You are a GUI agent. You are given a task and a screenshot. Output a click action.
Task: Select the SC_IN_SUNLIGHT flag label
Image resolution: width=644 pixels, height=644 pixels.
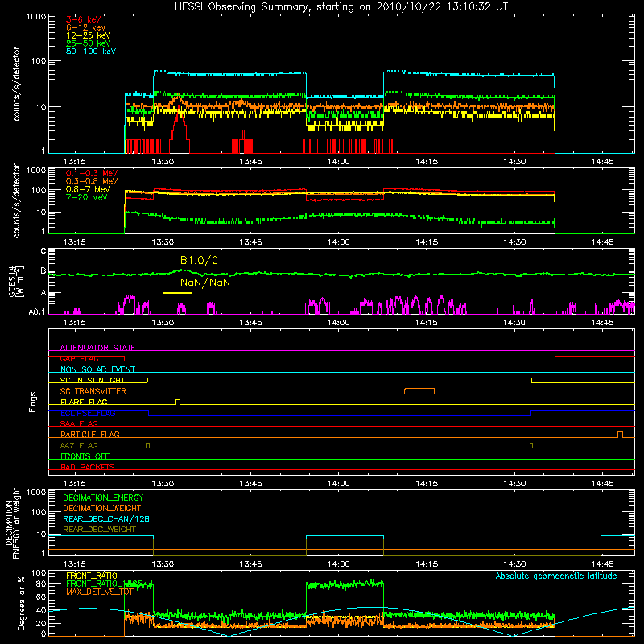(x=93, y=380)
